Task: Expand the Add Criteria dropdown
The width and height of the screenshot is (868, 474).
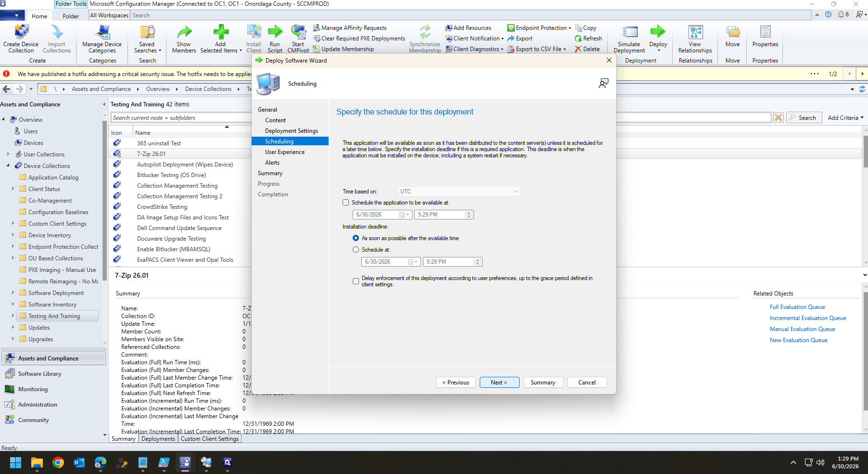Action: pos(845,117)
